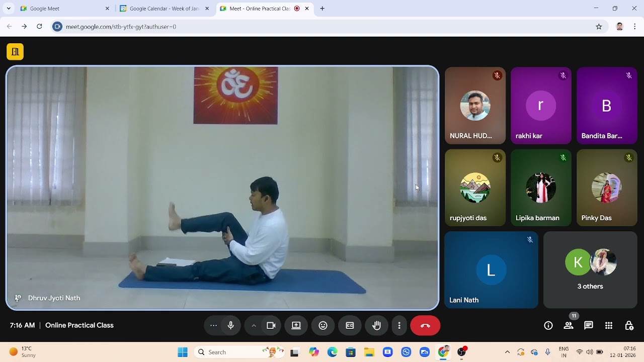Reload the Meet page

[x=39, y=27]
